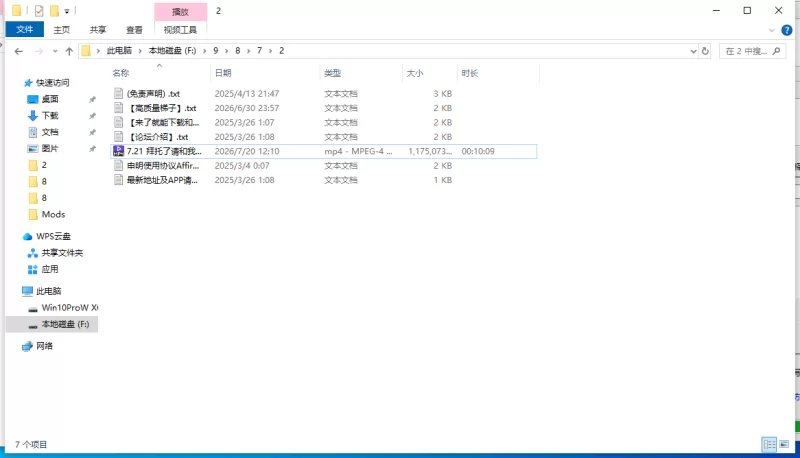The width and height of the screenshot is (800, 458).
Task: Click folder 7 in the breadcrumb
Action: [259, 50]
